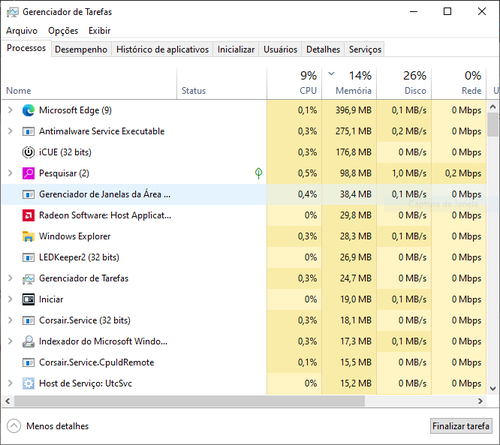This screenshot has width=500, height=445.
Task: Click the vertical scrollbar down arrow
Action: pos(493,388)
